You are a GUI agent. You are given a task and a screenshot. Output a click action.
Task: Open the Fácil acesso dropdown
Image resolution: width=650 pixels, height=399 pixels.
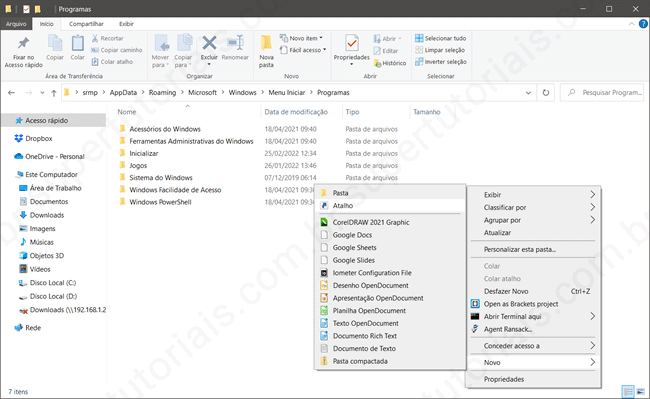pos(303,50)
